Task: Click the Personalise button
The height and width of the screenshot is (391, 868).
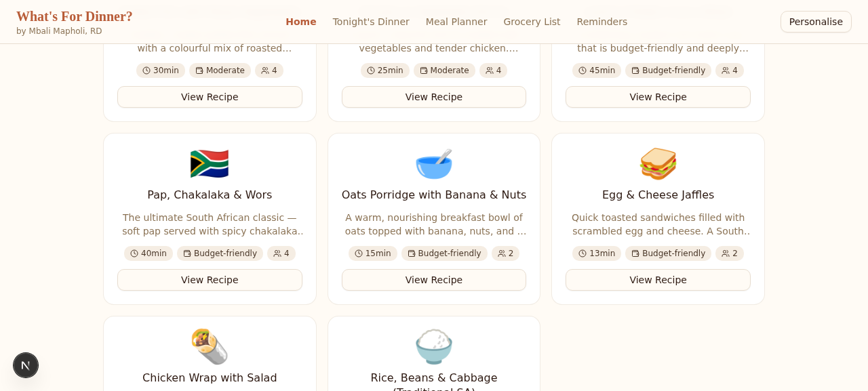Action: click(816, 22)
